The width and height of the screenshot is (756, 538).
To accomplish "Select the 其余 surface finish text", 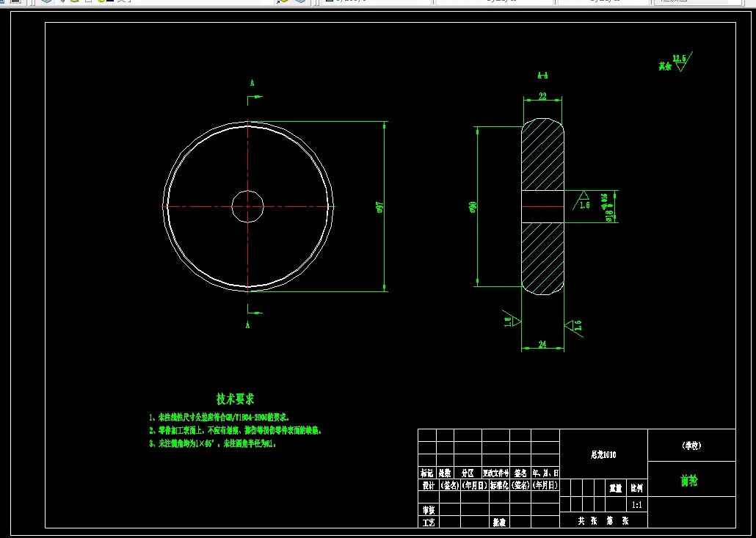I will coord(665,67).
